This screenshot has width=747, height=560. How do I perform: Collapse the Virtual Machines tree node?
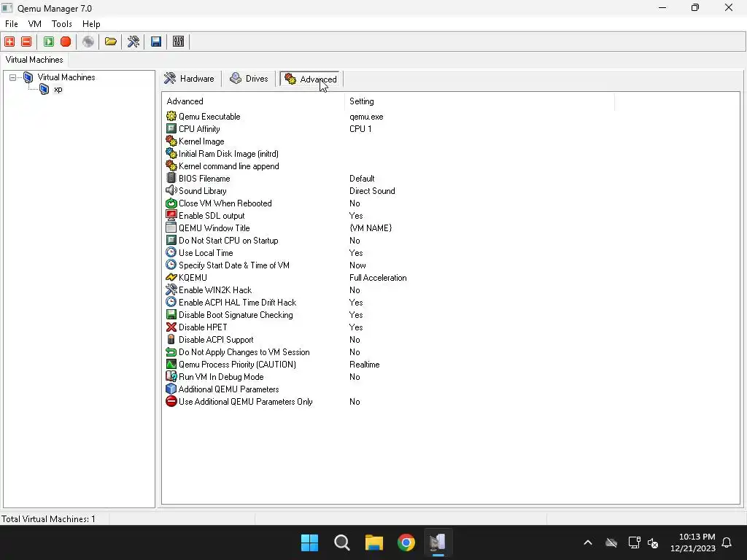coord(13,77)
